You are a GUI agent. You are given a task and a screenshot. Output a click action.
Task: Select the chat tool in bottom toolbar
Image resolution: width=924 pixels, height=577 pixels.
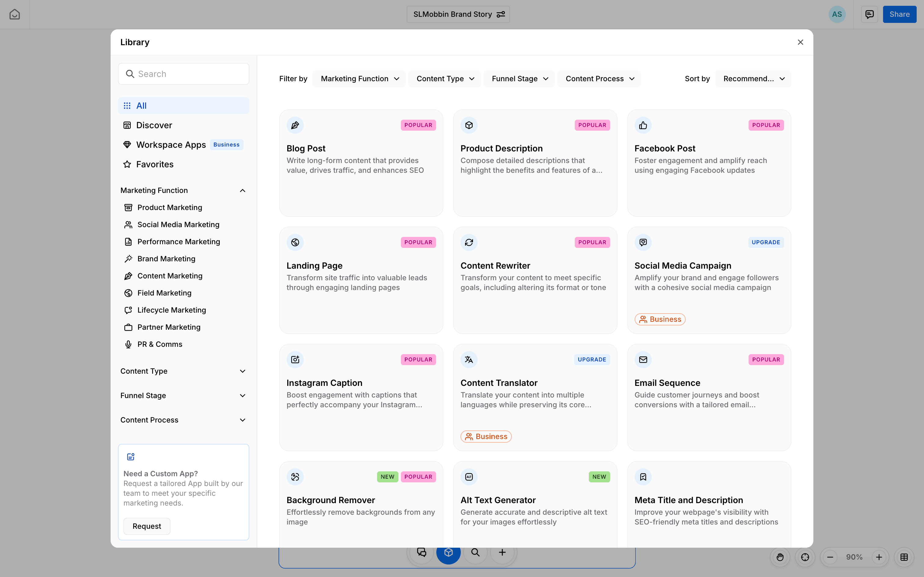point(422,552)
